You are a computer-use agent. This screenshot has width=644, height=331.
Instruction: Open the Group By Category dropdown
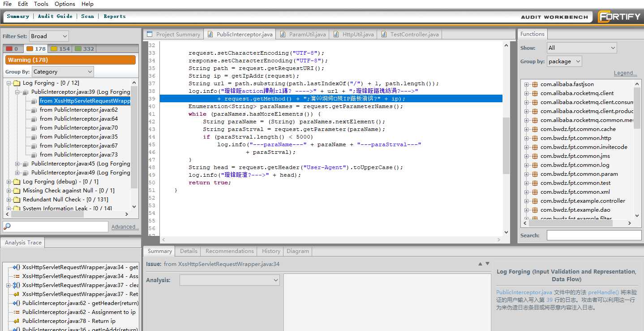coord(63,71)
